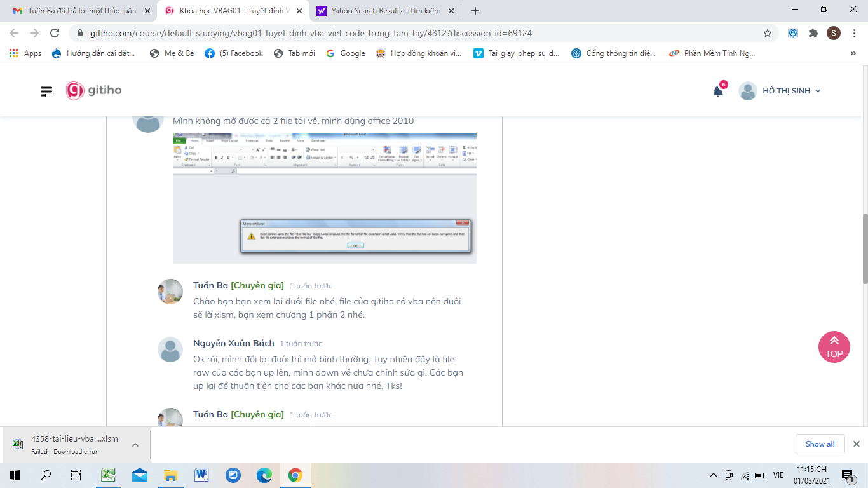Viewport: 868px width, 488px height.
Task: Click the gitiho logo
Action: coord(94,91)
